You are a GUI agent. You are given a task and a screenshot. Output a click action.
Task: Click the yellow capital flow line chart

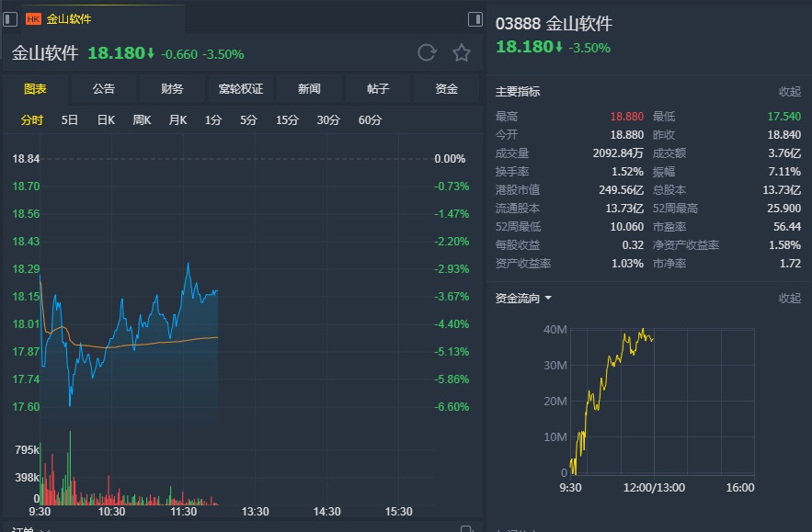[612, 368]
